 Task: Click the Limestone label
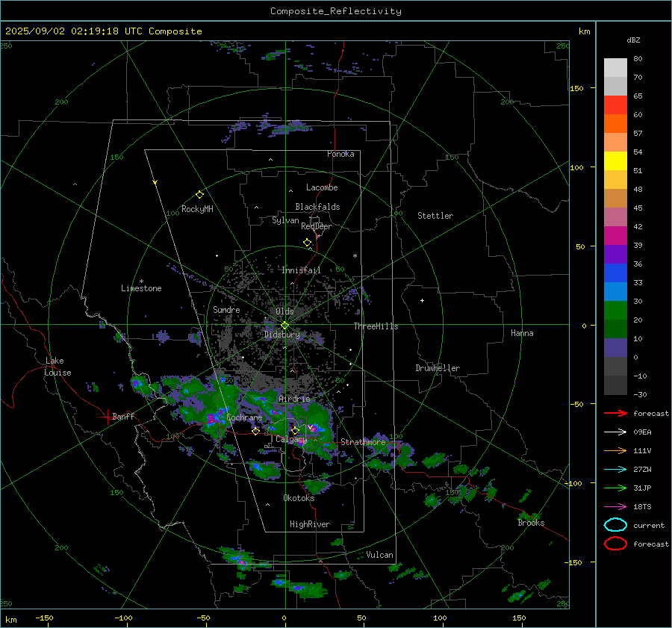tap(141, 288)
